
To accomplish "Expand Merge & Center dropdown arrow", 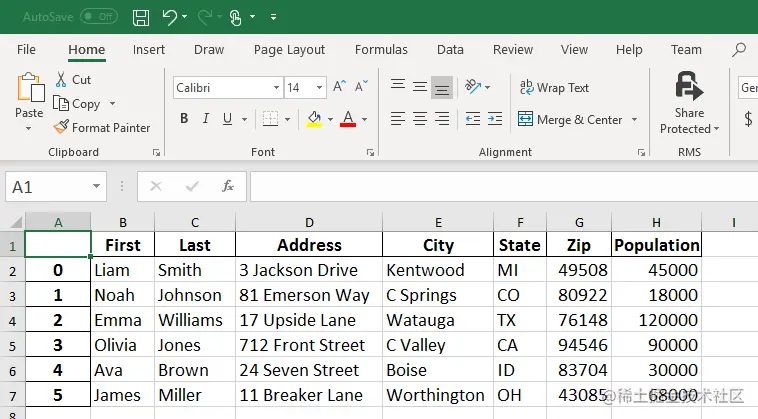I will [634, 119].
